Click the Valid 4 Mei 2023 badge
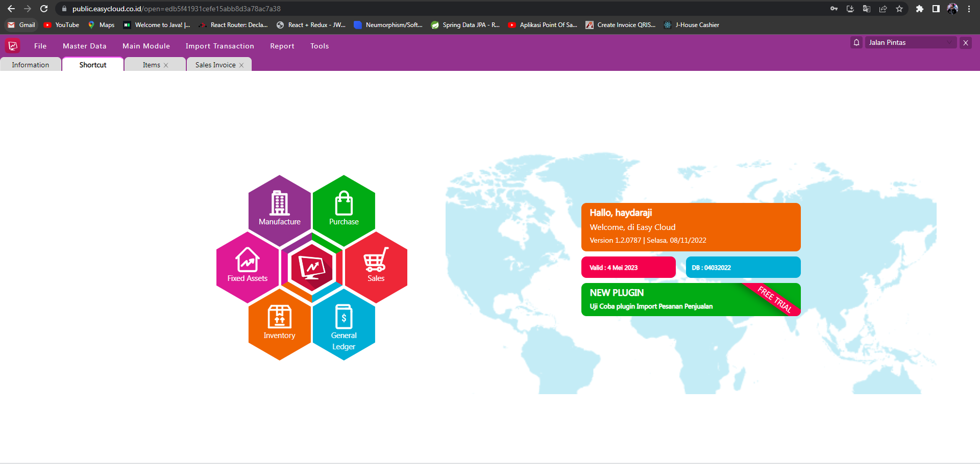The image size is (980, 464). pos(628,267)
